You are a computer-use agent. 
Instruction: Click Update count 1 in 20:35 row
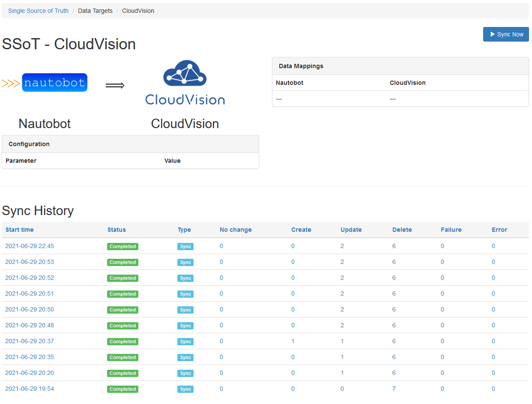(342, 357)
